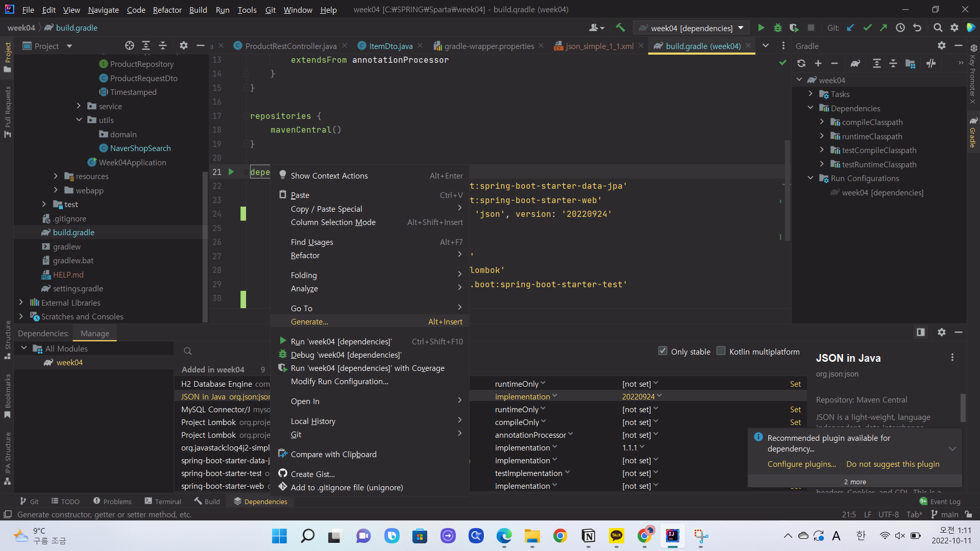Open Search Everywhere magnifier icon
The image size is (980, 551).
coord(938,28)
